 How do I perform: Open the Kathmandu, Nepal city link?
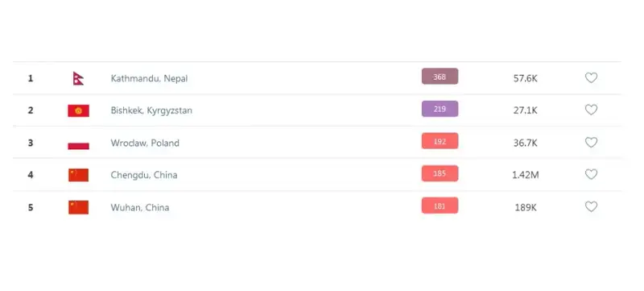click(x=149, y=78)
